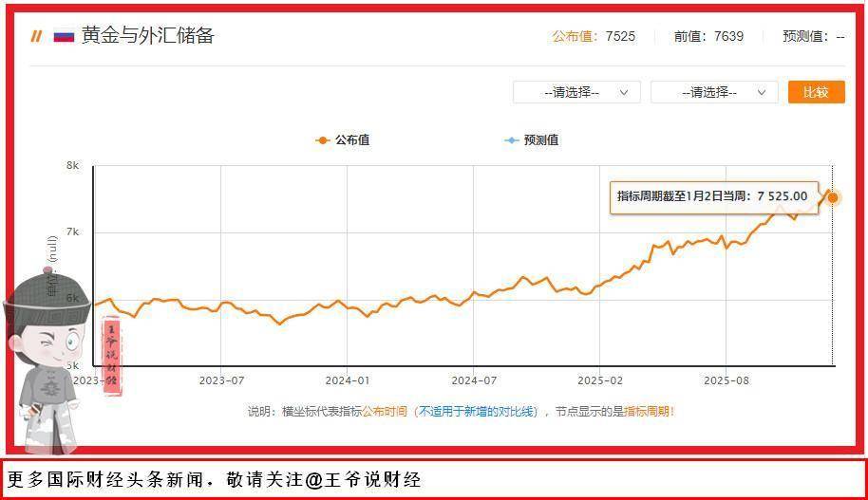Image resolution: width=868 pixels, height=500 pixels.
Task: Toggle the 公布值 legend series
Action: 342,140
